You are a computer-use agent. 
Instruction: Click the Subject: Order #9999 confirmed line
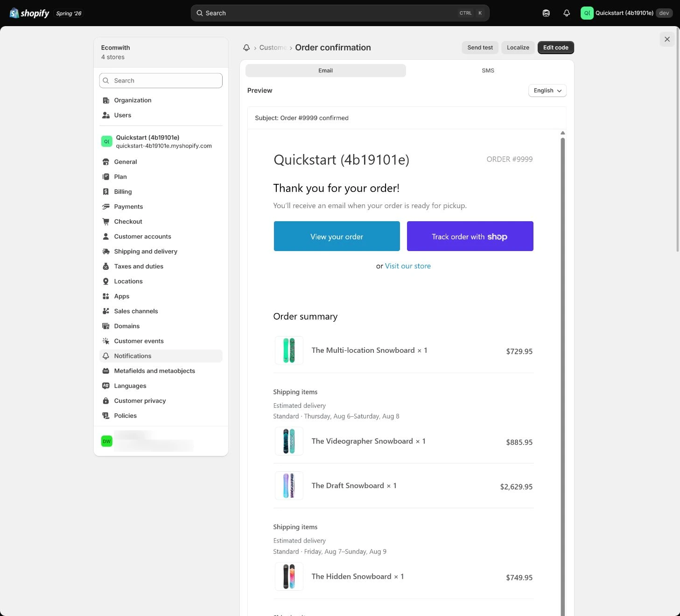(x=301, y=118)
